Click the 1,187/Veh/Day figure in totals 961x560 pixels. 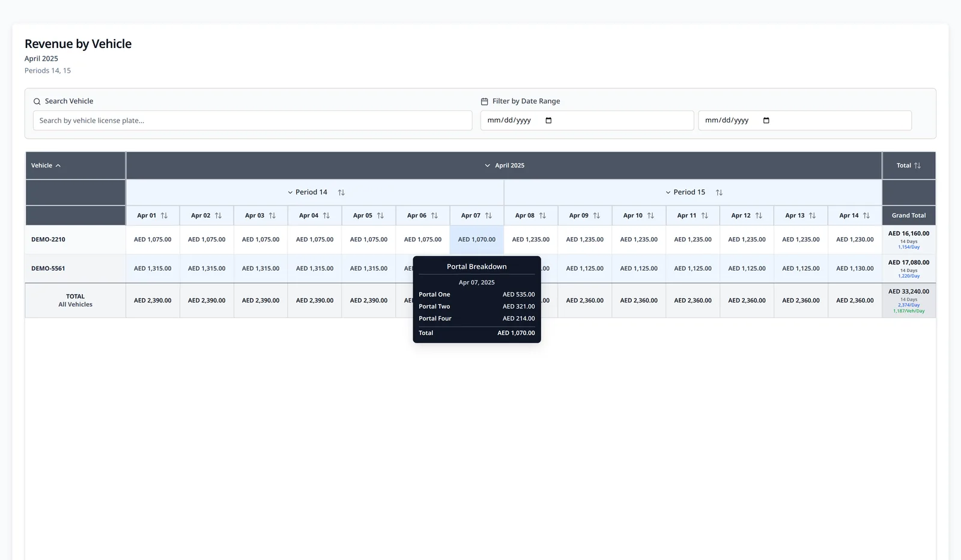click(x=909, y=311)
